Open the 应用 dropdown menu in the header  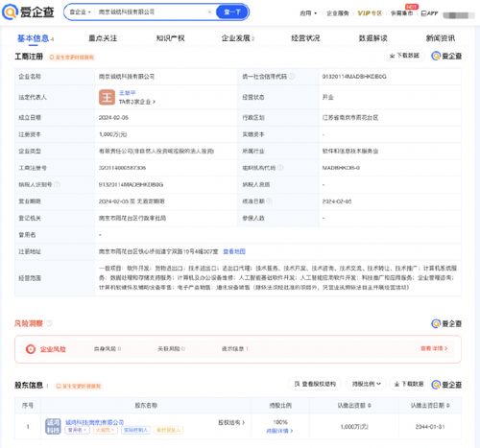click(x=308, y=13)
